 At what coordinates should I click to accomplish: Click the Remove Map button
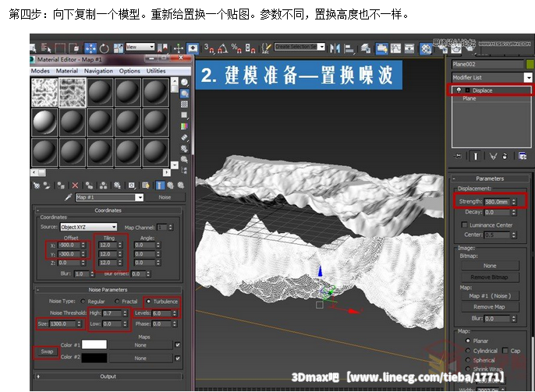(490, 307)
